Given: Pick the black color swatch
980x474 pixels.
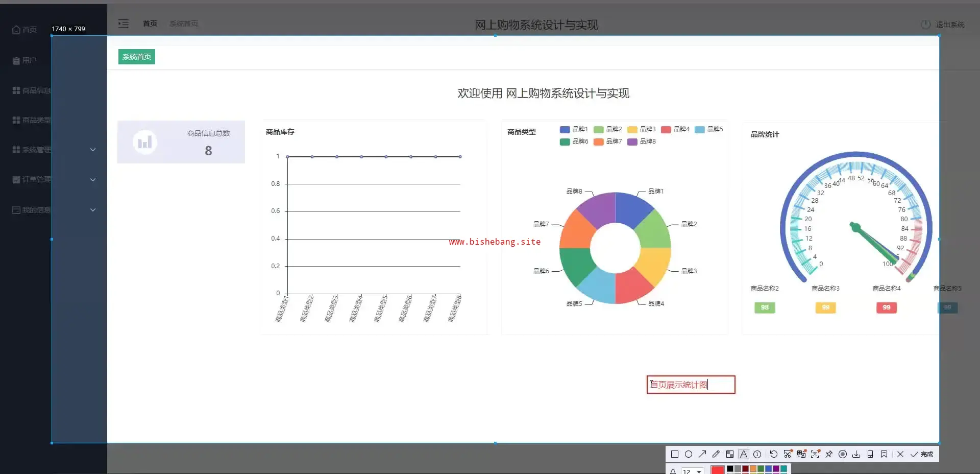Looking at the screenshot, I should pos(730,469).
